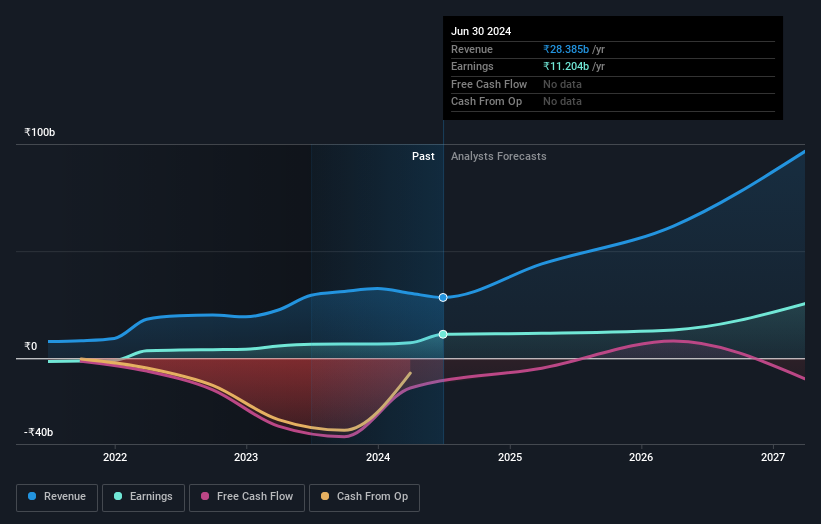Screen dimensions: 821x524
Task: Click the ₹28.385b revenue value
Action: pos(566,49)
